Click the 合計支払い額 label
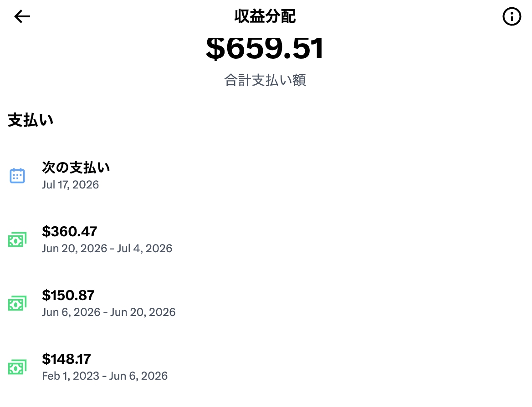532x407 pixels. click(x=265, y=80)
